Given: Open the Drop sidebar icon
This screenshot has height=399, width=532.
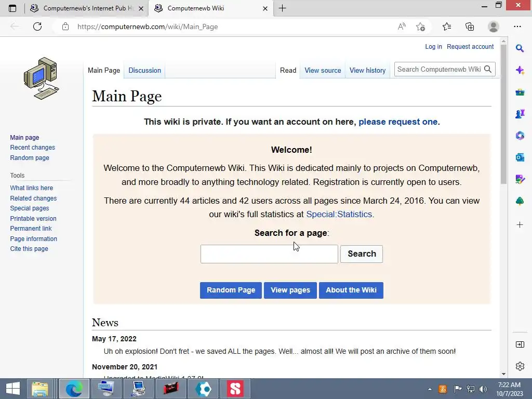Looking at the screenshot, I should (520, 179).
